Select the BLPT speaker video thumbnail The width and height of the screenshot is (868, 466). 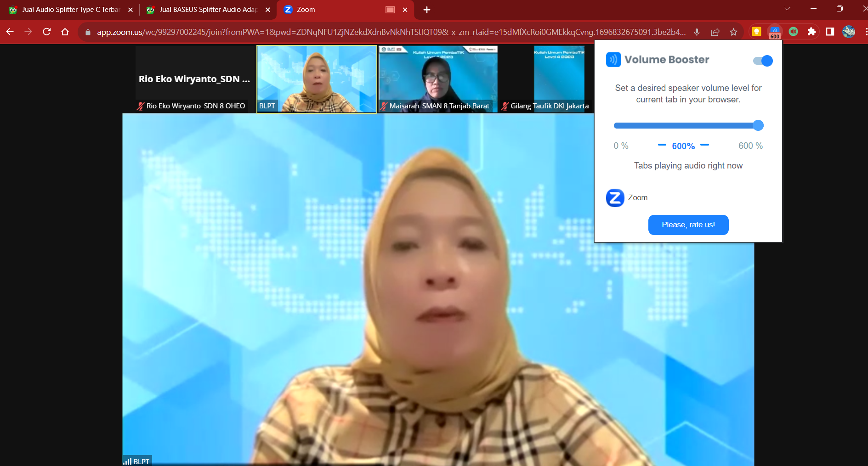click(317, 79)
